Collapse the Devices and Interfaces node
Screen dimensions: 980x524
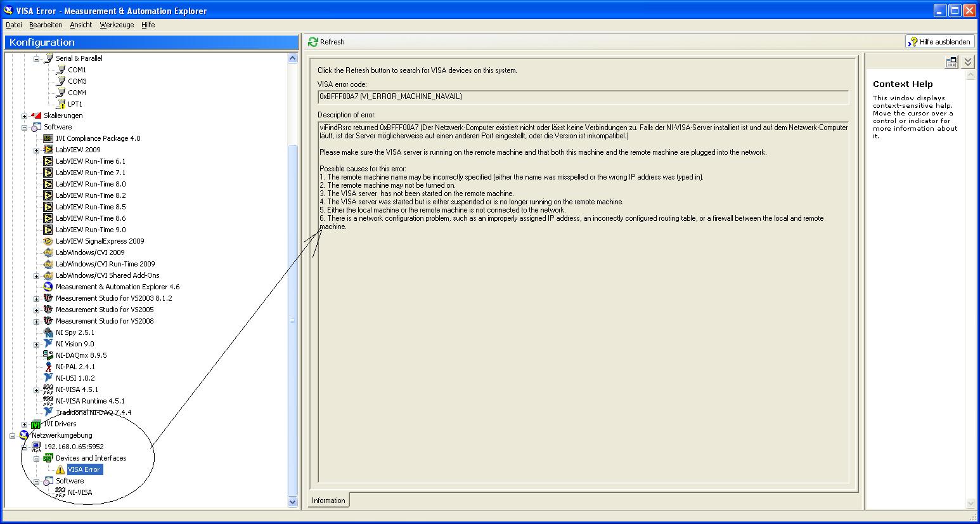point(36,459)
